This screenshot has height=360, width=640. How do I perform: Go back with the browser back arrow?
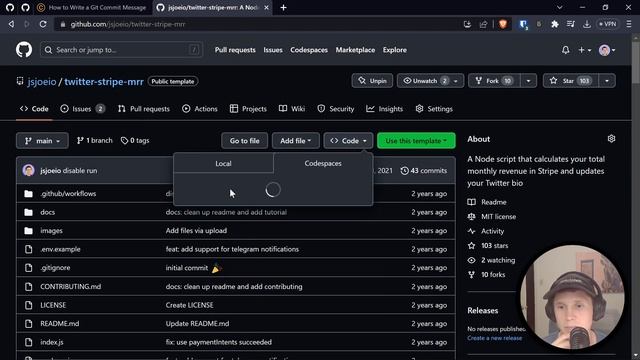pyautogui.click(x=11, y=24)
